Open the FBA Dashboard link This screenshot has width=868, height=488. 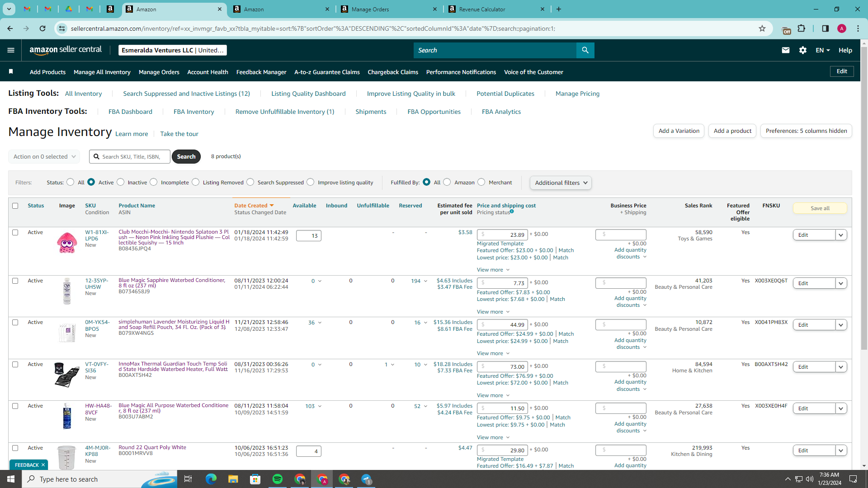tap(130, 112)
